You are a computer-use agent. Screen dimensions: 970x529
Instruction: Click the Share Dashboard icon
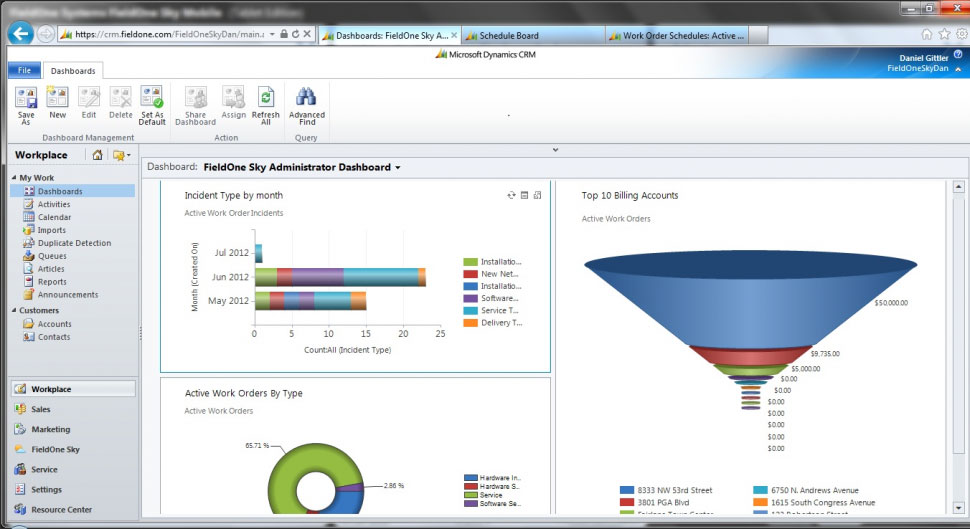point(195,105)
